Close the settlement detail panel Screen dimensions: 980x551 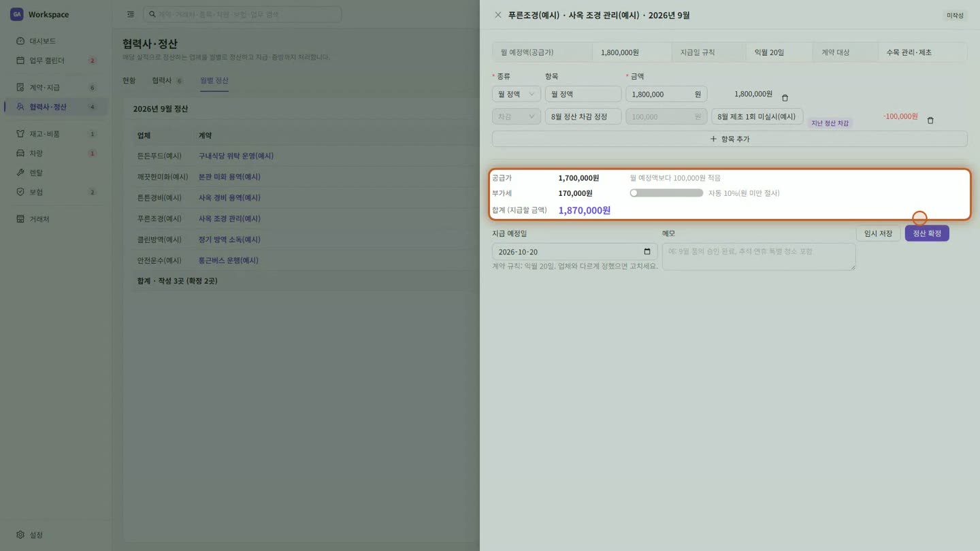click(498, 15)
